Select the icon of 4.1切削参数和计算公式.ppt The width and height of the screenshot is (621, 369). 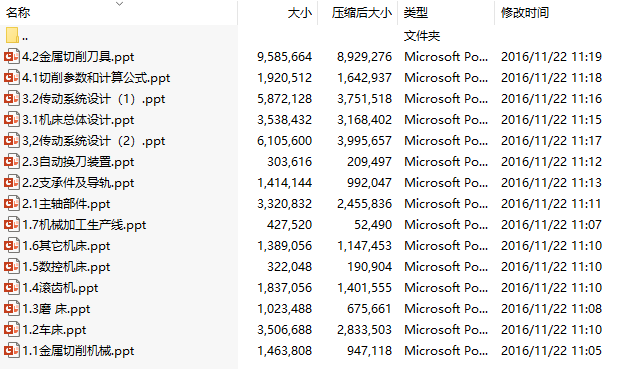click(12, 78)
